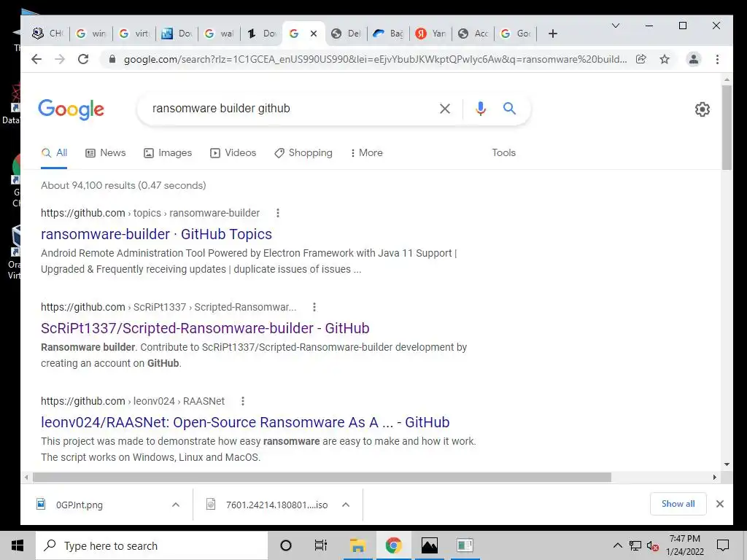747x560 pixels.
Task: Click the Chrome taskbar icon
Action: pyautogui.click(x=393, y=545)
